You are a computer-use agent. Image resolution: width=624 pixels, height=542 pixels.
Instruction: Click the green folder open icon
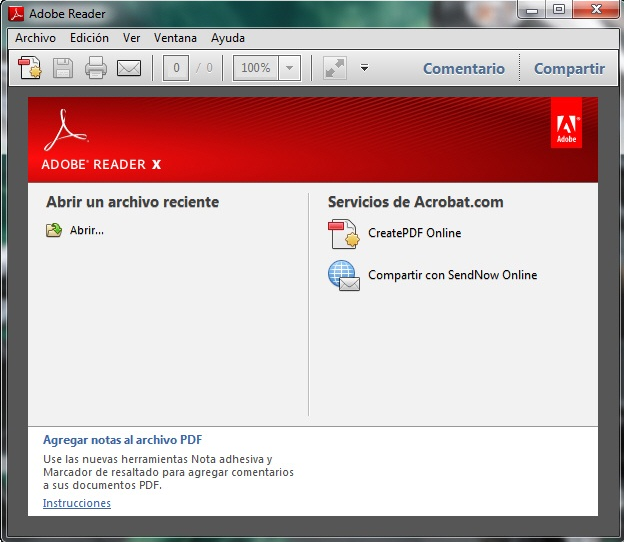(x=54, y=230)
